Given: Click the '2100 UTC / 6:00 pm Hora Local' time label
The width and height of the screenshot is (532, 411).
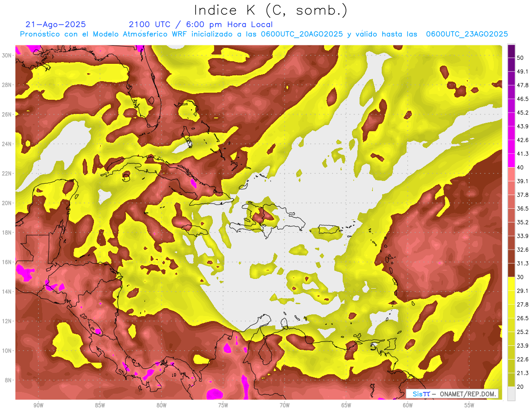Looking at the screenshot, I should [x=201, y=24].
